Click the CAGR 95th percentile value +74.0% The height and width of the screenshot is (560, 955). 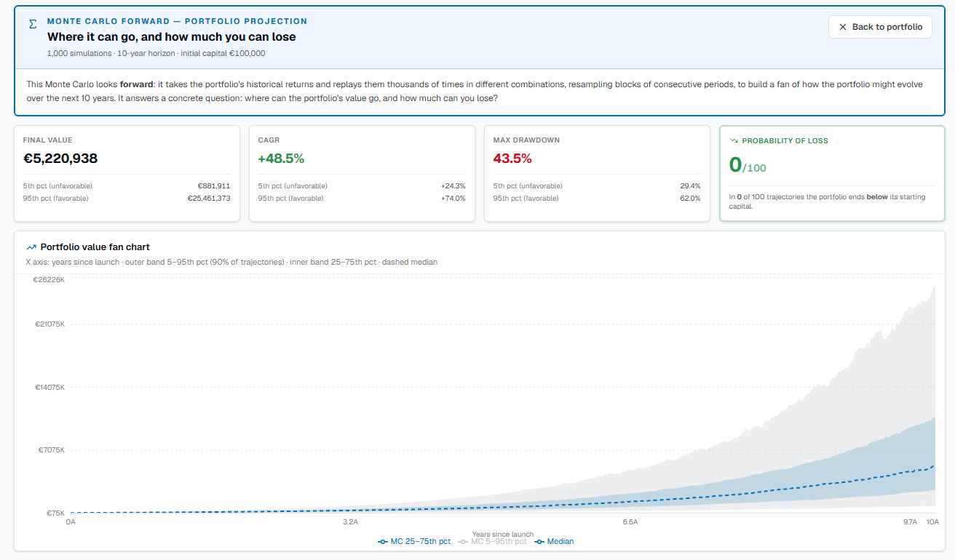[453, 199]
